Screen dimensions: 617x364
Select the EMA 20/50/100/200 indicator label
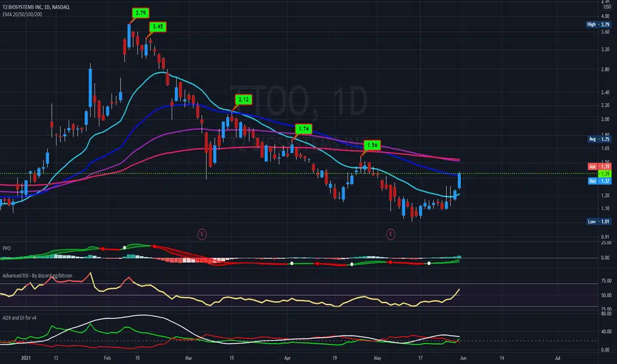[22, 14]
